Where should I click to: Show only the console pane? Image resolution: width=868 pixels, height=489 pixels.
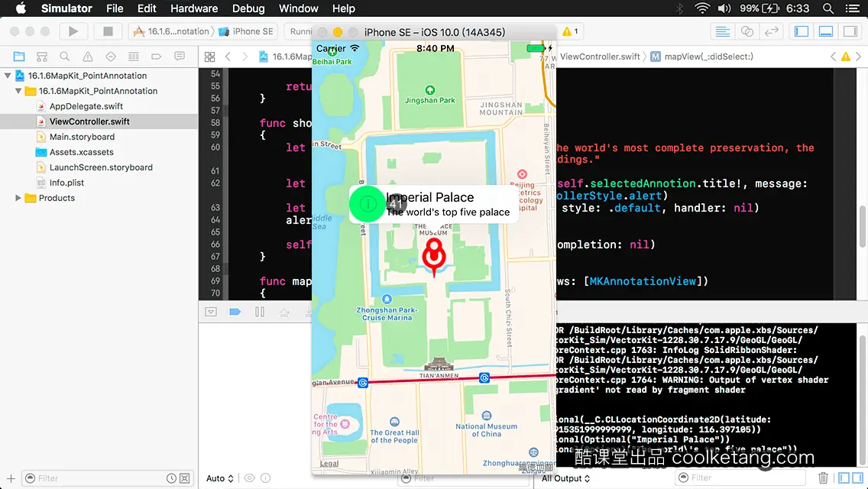[x=857, y=478]
